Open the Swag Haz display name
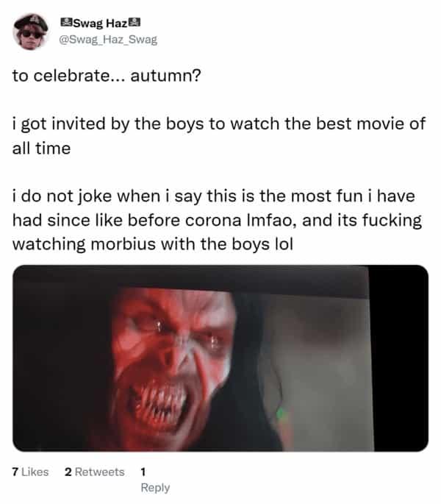The width and height of the screenshot is (441, 504). [x=100, y=23]
